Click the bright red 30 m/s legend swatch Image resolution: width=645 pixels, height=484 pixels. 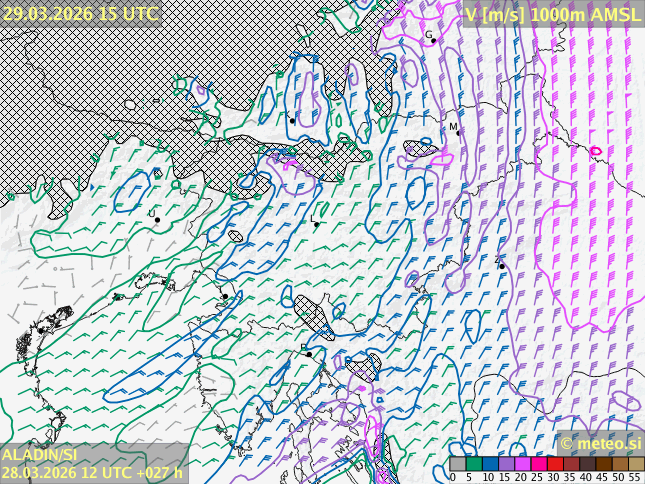click(554, 464)
